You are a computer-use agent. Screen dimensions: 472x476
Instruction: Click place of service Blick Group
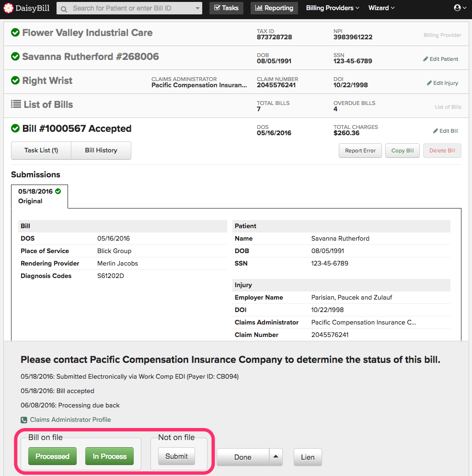click(114, 251)
